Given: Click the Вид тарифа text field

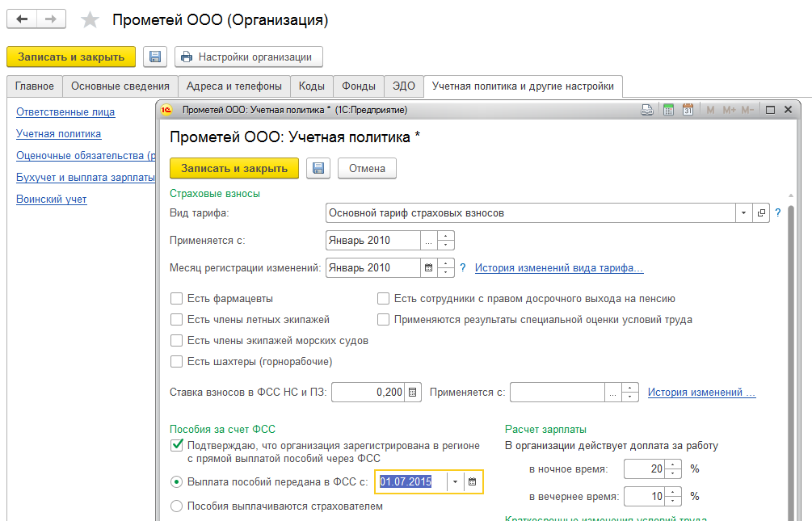Looking at the screenshot, I should click(530, 213).
